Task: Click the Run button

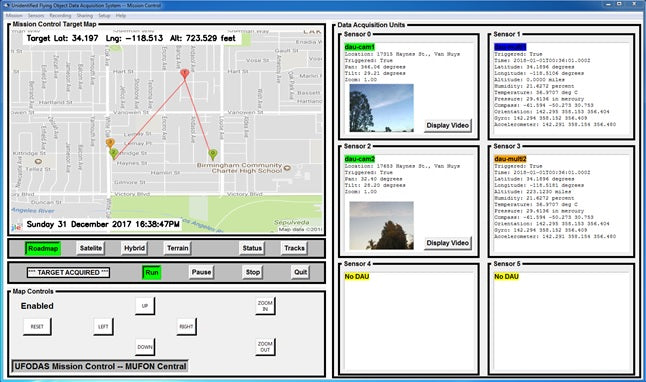Action: (152, 272)
